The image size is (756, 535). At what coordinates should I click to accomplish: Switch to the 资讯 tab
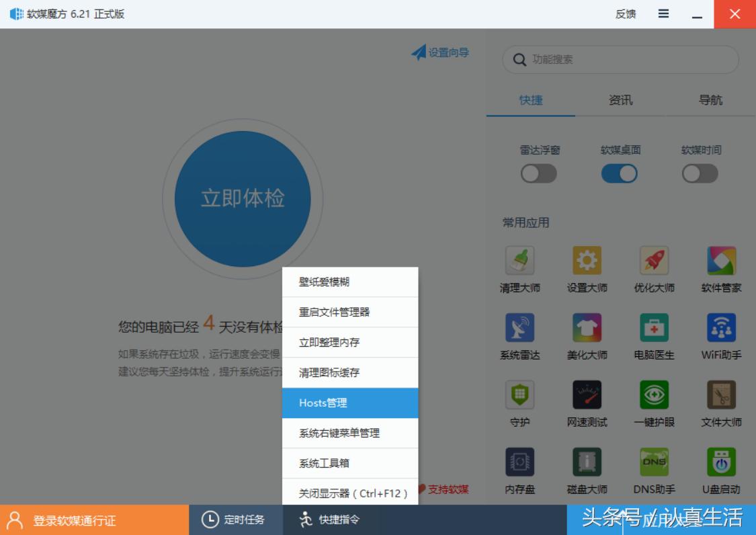pyautogui.click(x=620, y=99)
